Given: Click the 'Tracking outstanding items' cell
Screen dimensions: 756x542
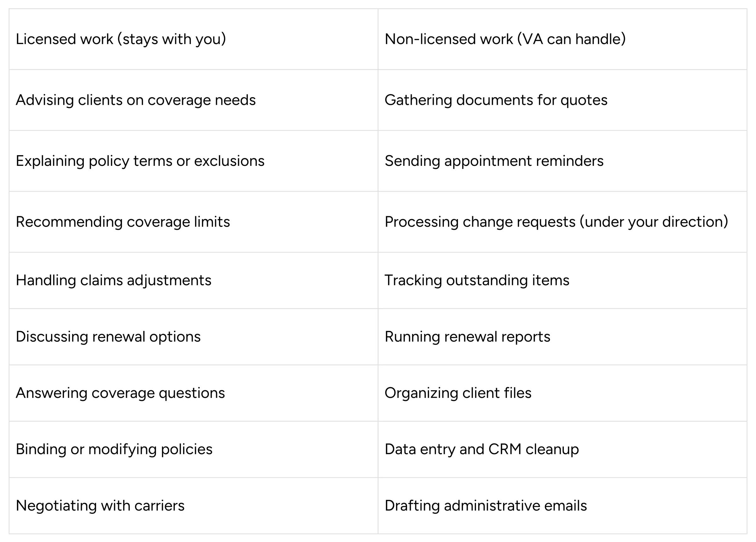Looking at the screenshot, I should tap(562, 280).
